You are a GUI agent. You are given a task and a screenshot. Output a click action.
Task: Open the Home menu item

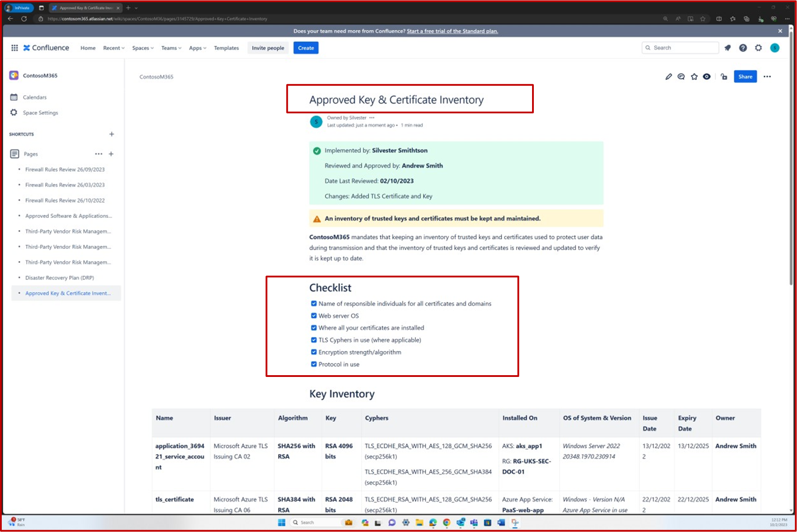coord(87,48)
